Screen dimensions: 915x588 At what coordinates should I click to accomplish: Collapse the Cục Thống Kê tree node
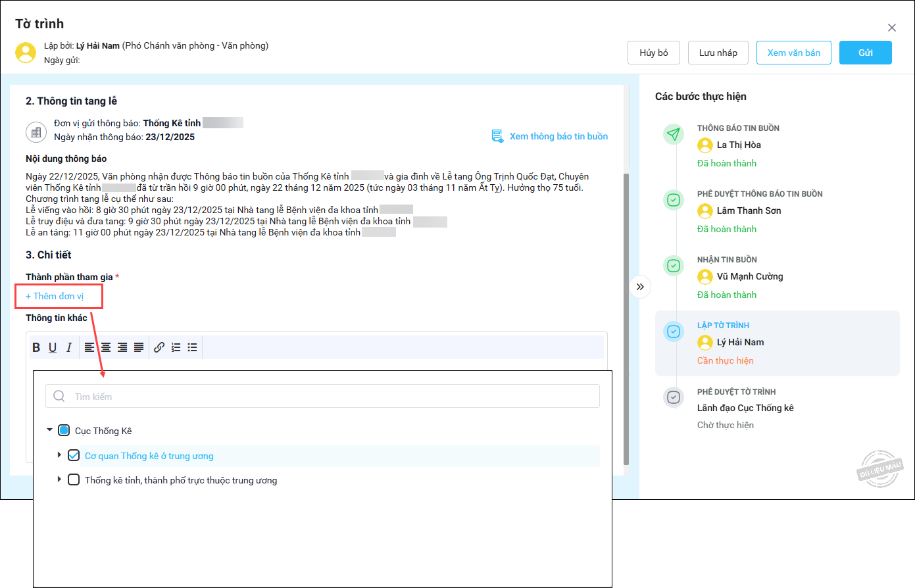49,430
